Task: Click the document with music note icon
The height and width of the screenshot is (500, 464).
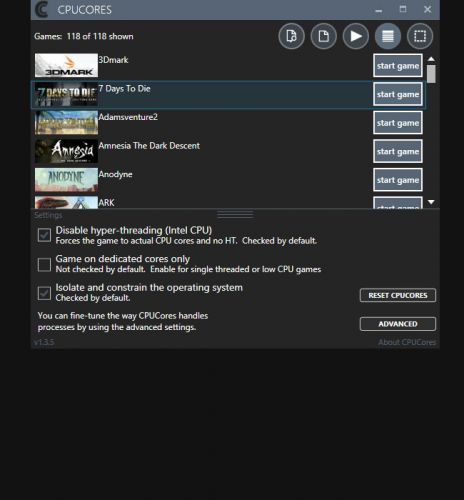Action: tap(291, 36)
